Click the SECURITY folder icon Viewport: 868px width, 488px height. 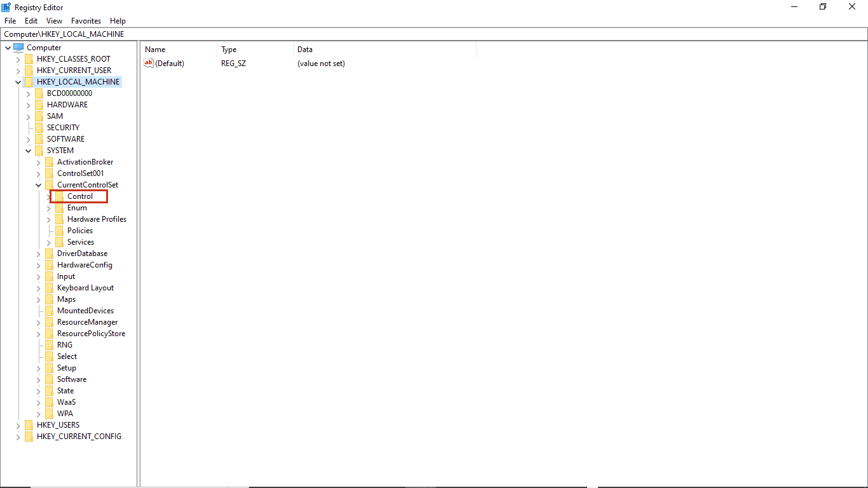click(x=39, y=128)
